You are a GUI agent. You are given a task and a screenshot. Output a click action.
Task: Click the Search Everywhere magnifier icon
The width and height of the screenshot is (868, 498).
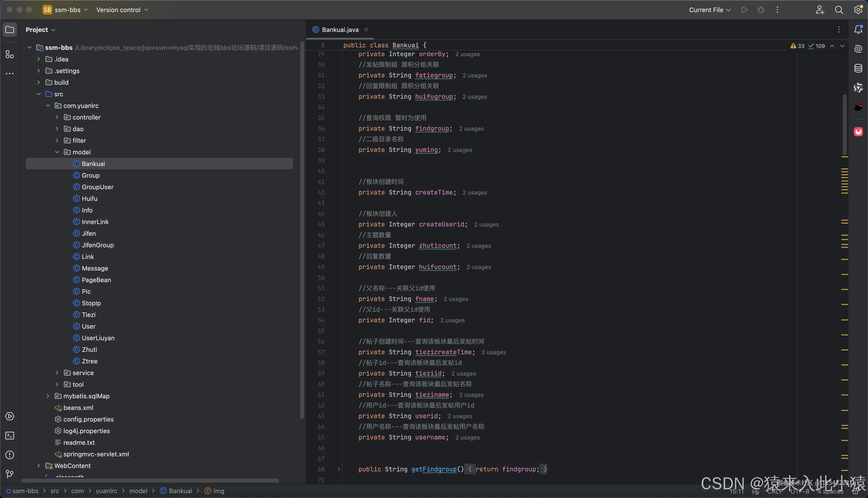click(x=838, y=10)
